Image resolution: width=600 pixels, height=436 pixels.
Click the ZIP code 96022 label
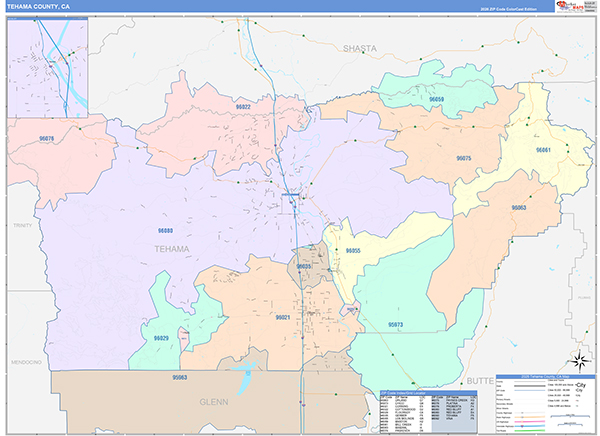tap(242, 106)
